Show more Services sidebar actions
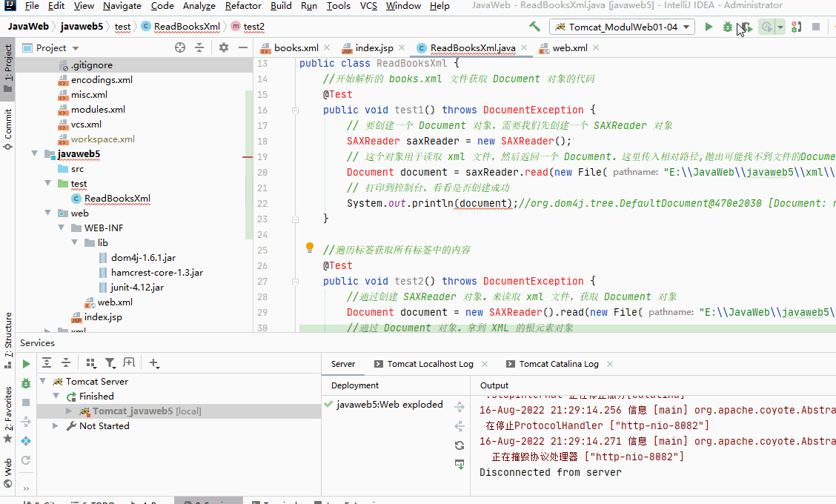This screenshot has width=836, height=504. point(26,488)
